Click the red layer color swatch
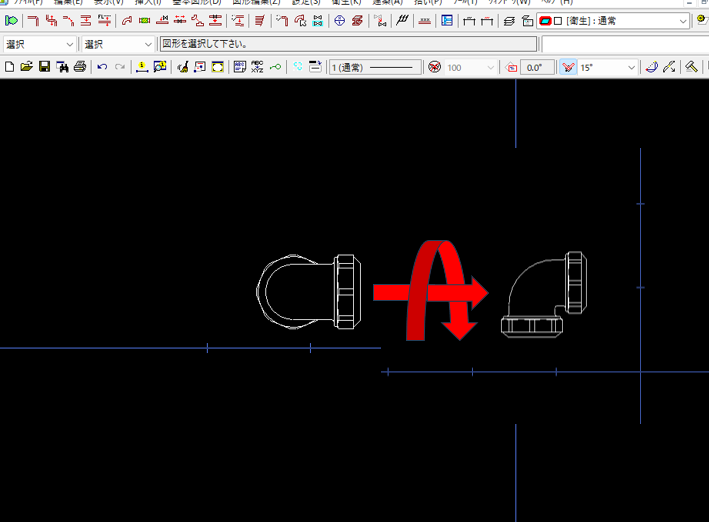The width and height of the screenshot is (709, 522). pos(545,20)
